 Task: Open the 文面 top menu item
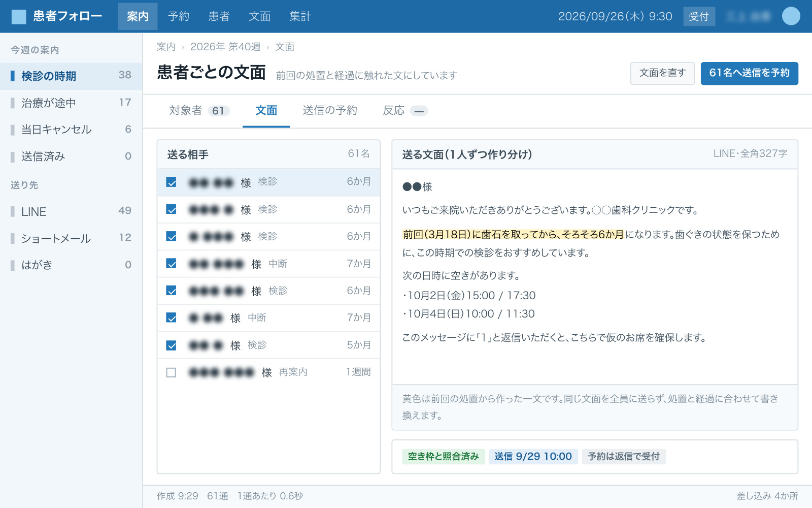pos(259,16)
